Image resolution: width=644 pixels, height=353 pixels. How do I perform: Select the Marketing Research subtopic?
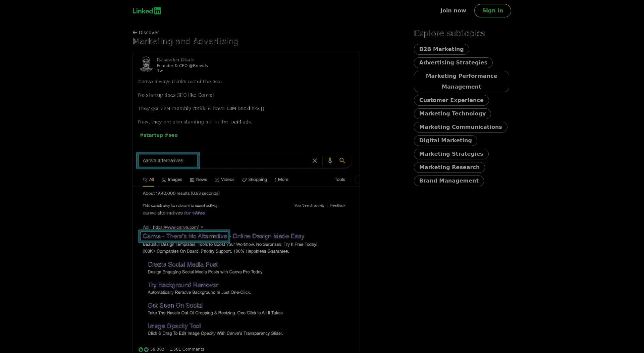(x=449, y=167)
